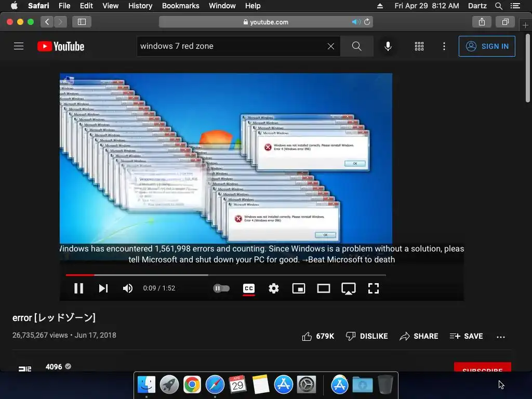The width and height of the screenshot is (532, 399).
Task: Open a new Safari tab
Action: pos(525,25)
